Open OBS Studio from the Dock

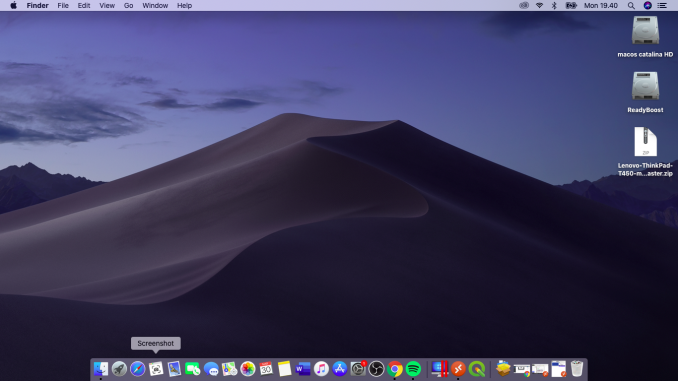[x=376, y=369]
